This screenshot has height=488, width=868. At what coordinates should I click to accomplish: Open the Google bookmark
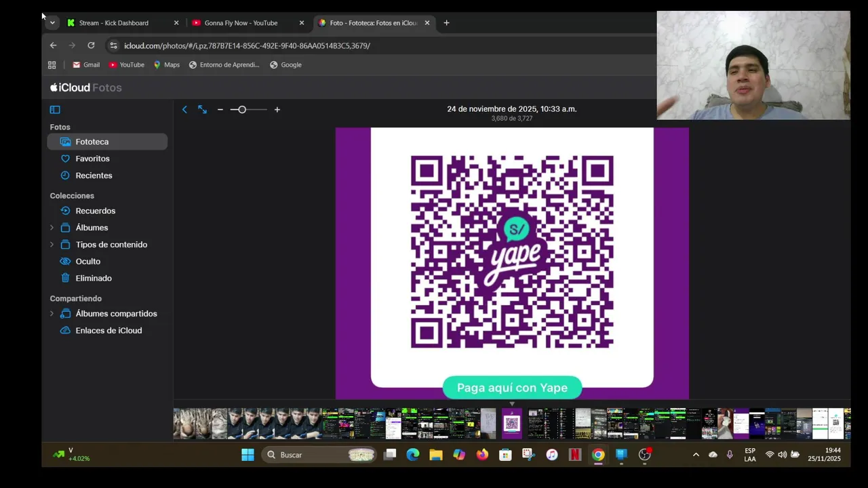285,65
